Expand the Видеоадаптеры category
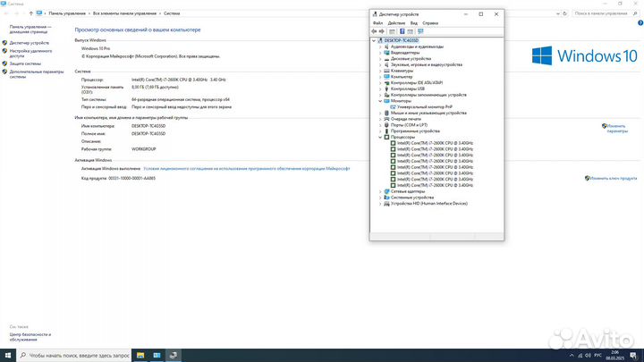The image size is (644, 362). (379, 52)
